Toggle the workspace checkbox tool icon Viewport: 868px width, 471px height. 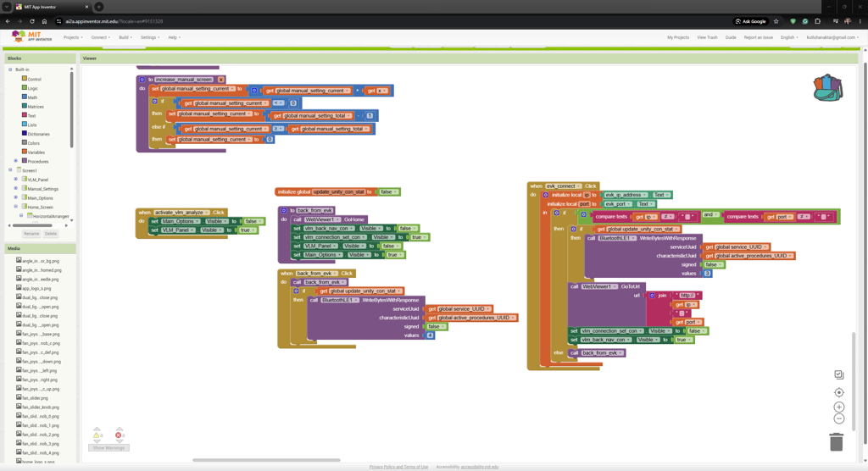coord(838,374)
